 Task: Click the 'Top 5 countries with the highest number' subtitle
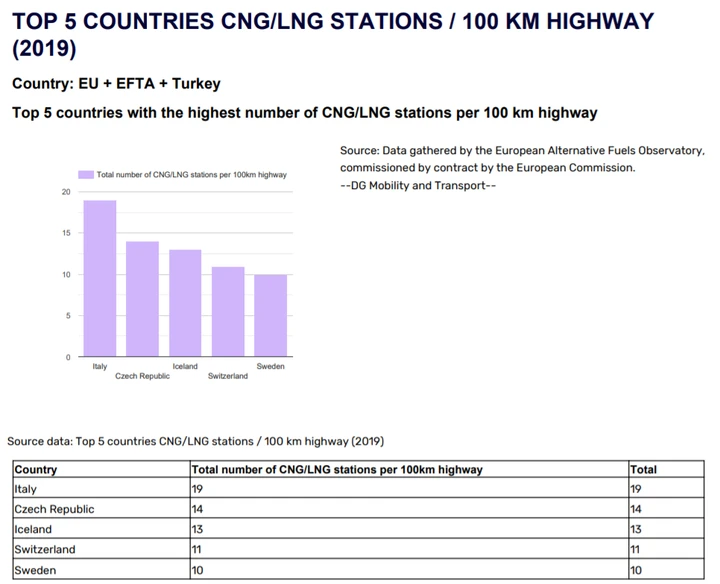(304, 112)
